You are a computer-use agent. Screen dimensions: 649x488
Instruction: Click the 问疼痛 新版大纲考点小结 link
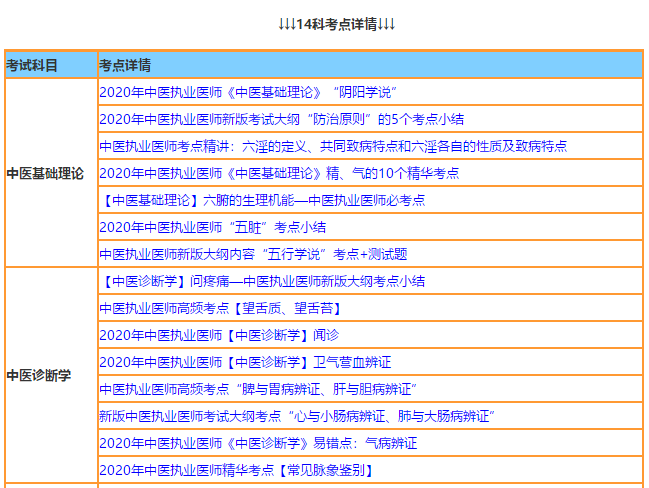coord(264,281)
